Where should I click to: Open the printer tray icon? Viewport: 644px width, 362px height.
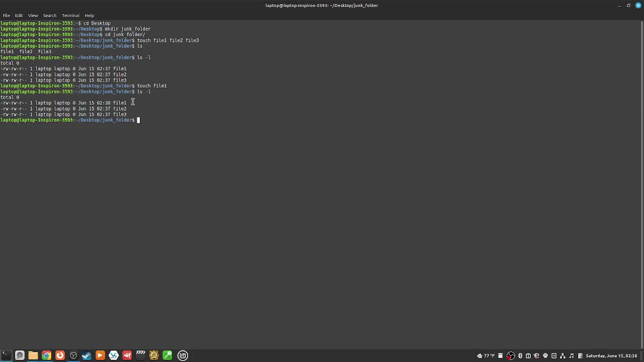[x=545, y=356]
